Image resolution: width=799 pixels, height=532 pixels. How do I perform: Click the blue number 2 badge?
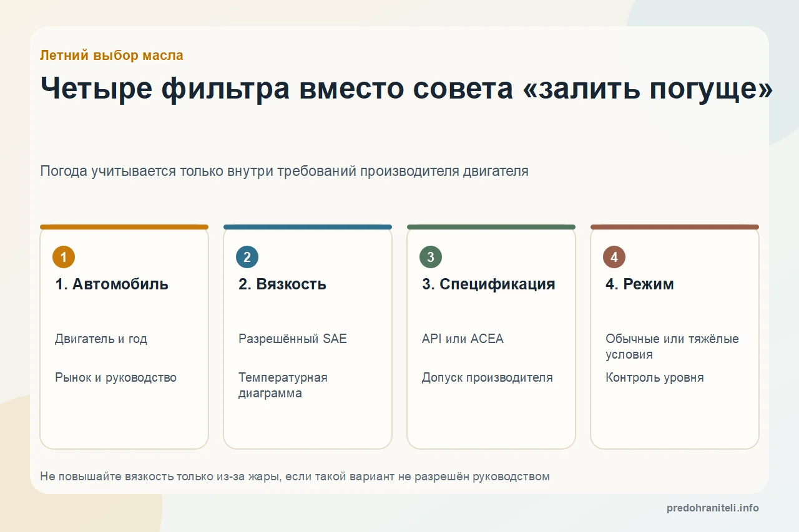[247, 257]
